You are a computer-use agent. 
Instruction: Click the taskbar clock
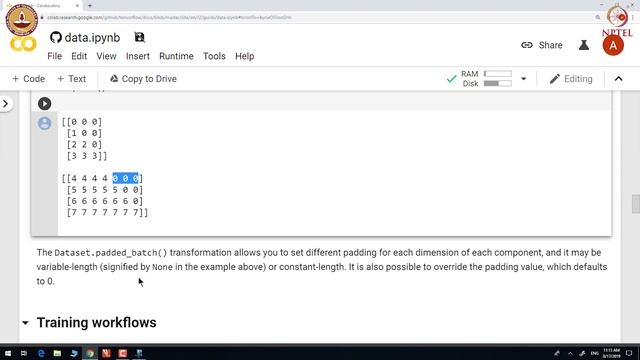coord(611,353)
